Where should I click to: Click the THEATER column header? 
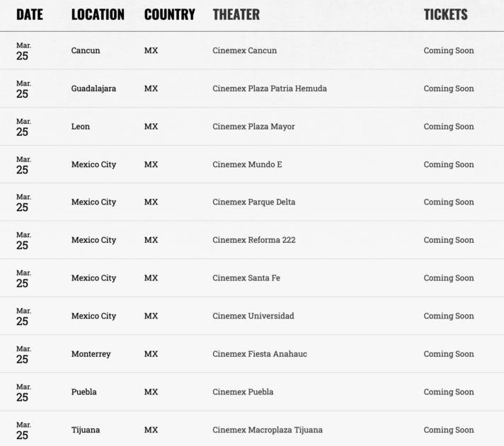[236, 14]
